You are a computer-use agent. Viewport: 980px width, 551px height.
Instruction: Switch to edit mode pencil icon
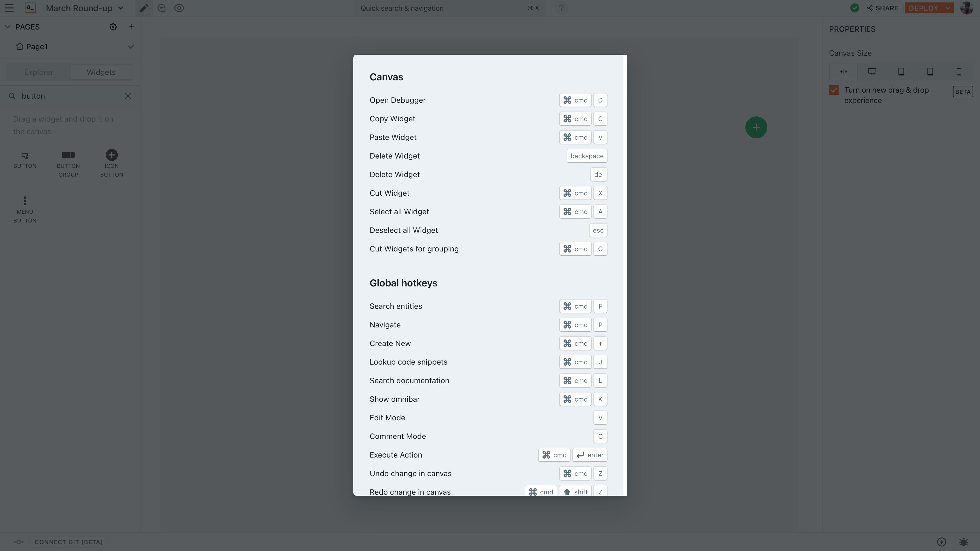(x=144, y=8)
